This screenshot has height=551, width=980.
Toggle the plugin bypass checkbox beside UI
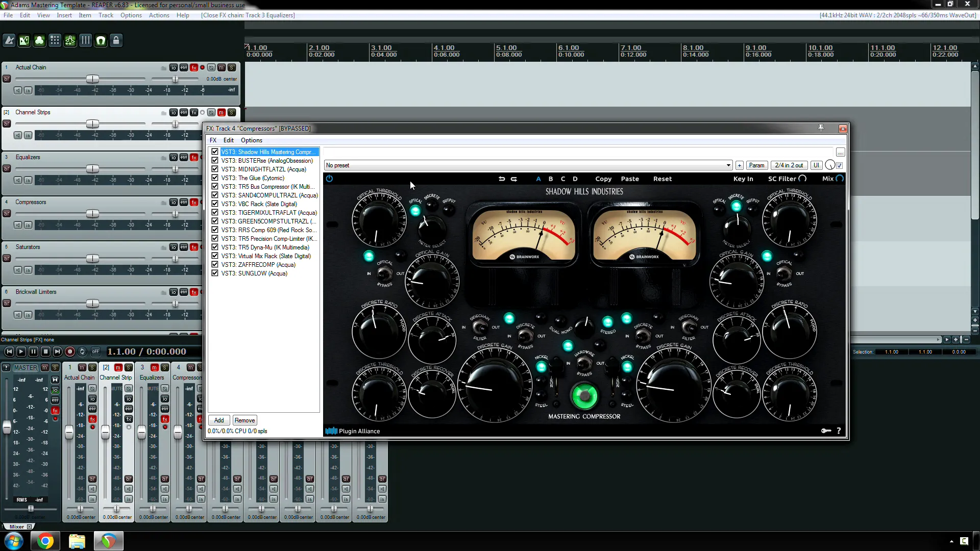click(840, 165)
